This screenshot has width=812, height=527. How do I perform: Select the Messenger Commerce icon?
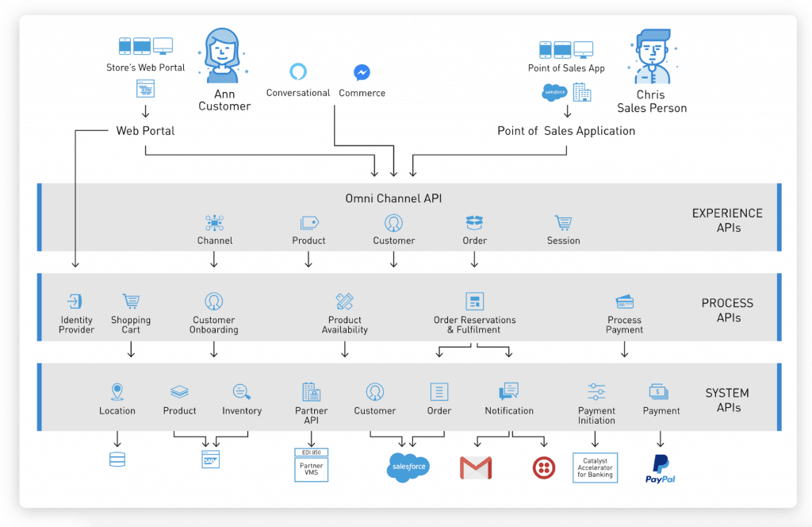[362, 71]
